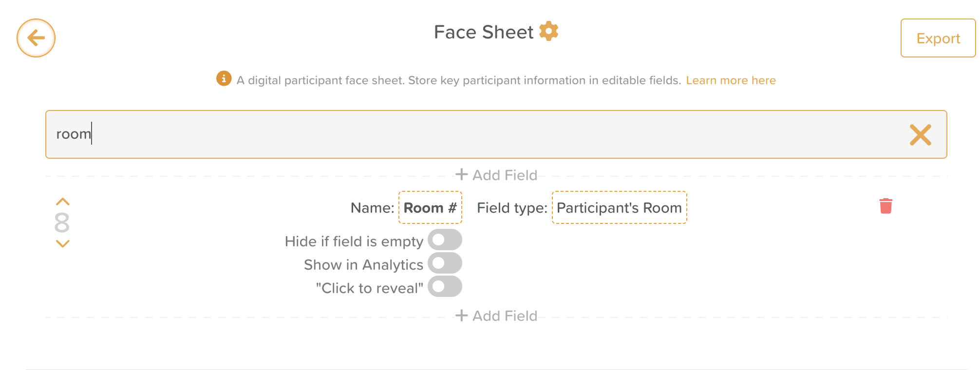Edit the Room # name field
980x370 pixels.
coord(430,208)
